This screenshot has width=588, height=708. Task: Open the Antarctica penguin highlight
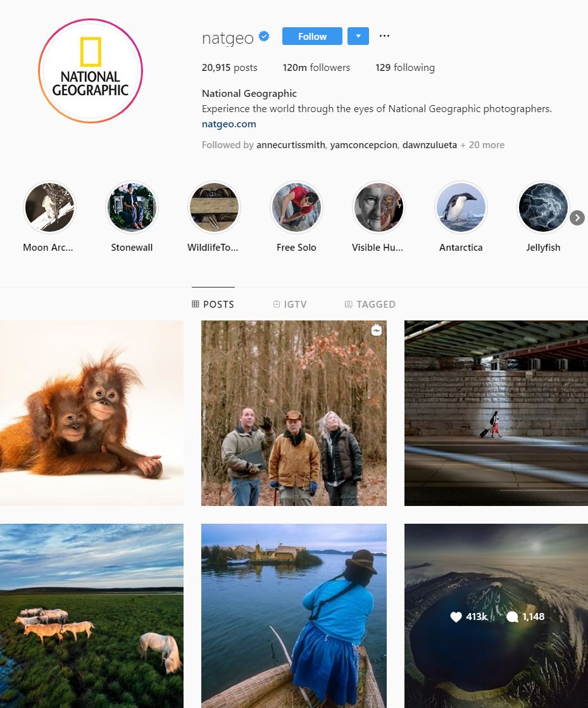(x=461, y=207)
